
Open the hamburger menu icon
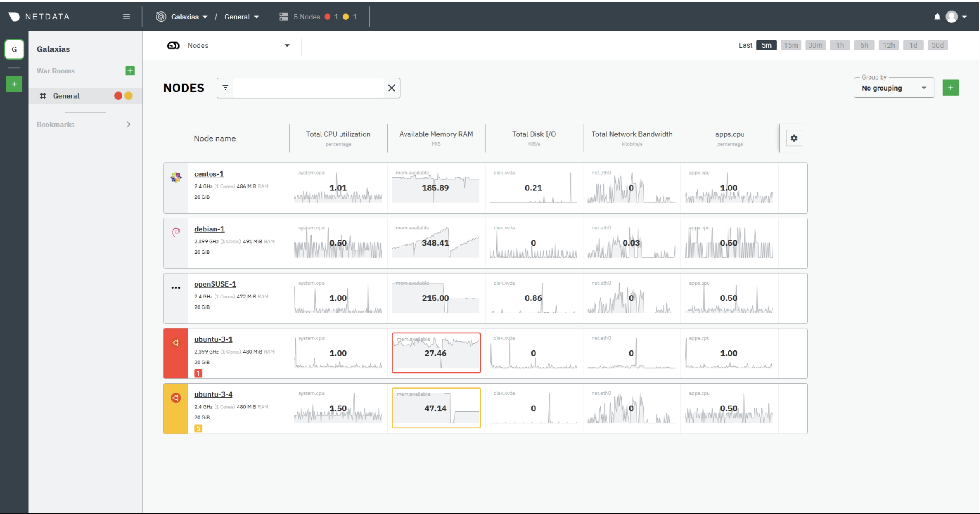coord(126,17)
